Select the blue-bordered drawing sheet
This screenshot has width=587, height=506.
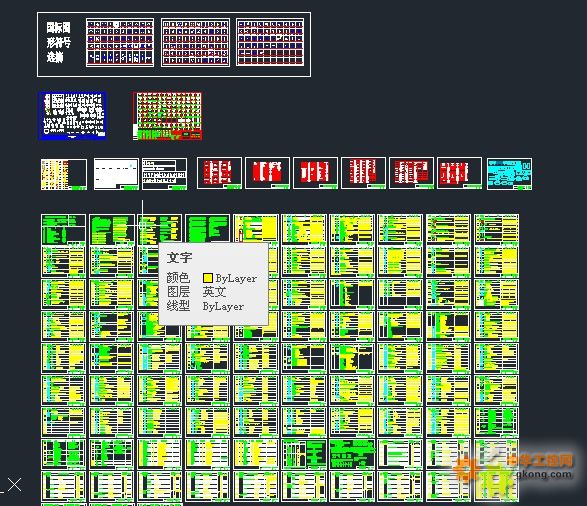(x=72, y=116)
